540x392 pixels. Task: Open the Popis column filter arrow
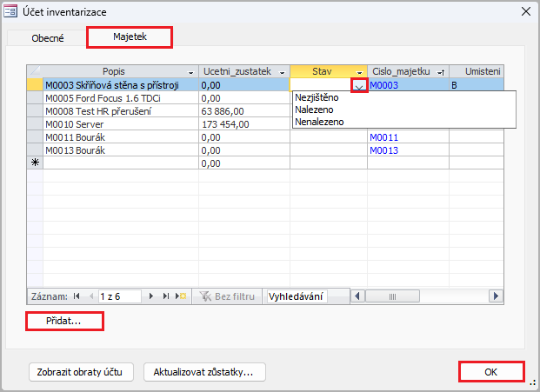tap(191, 71)
